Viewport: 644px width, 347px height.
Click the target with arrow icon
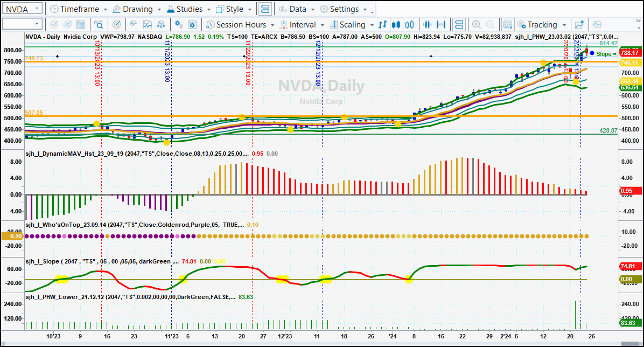(x=117, y=25)
